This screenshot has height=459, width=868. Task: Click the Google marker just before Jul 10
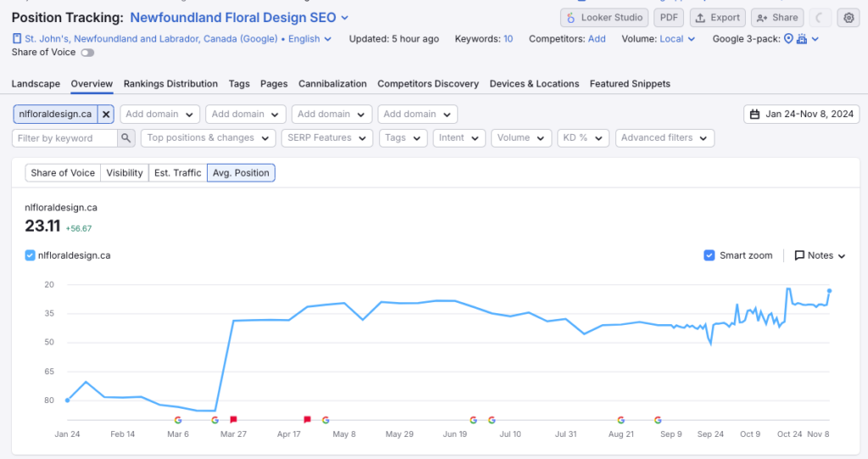pyautogui.click(x=492, y=420)
